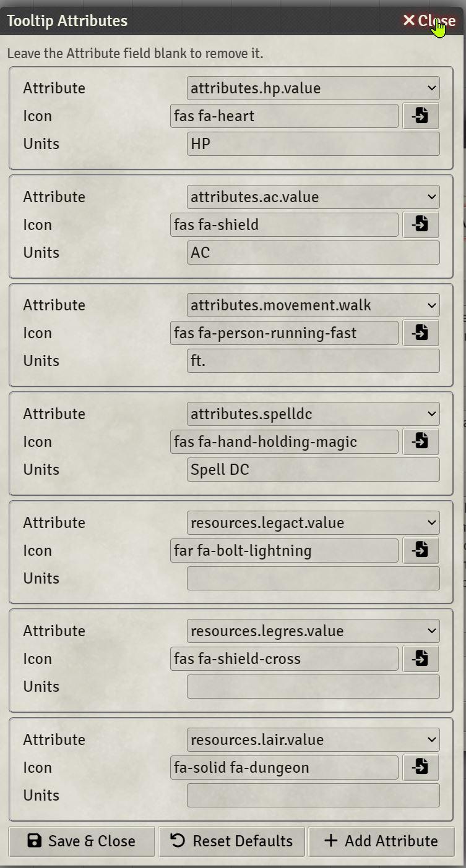
Task: Select the HP units text field
Action: [313, 143]
